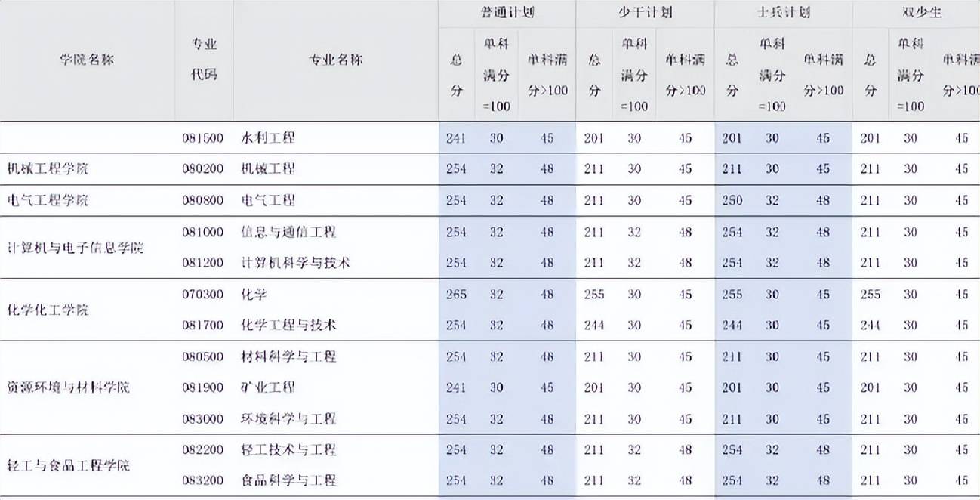Select the 普通计划 header group

(x=507, y=13)
